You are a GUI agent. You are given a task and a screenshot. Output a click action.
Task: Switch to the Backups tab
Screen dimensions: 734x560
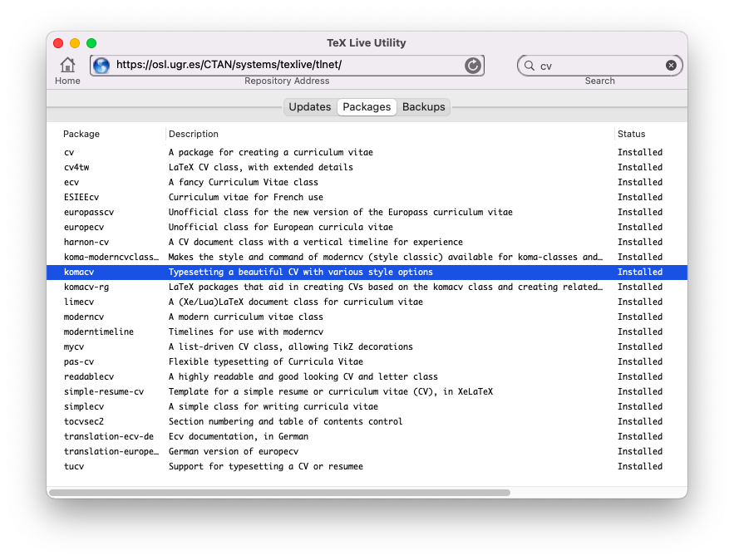click(x=424, y=106)
